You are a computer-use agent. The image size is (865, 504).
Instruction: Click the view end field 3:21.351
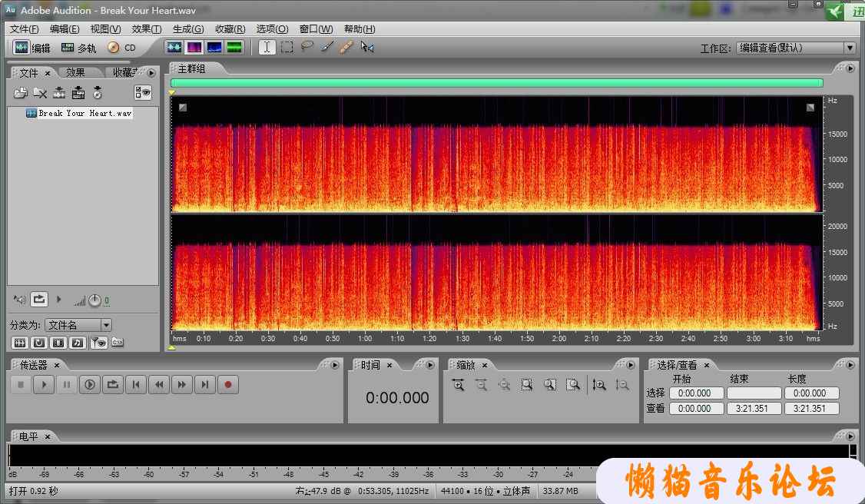tap(754, 409)
